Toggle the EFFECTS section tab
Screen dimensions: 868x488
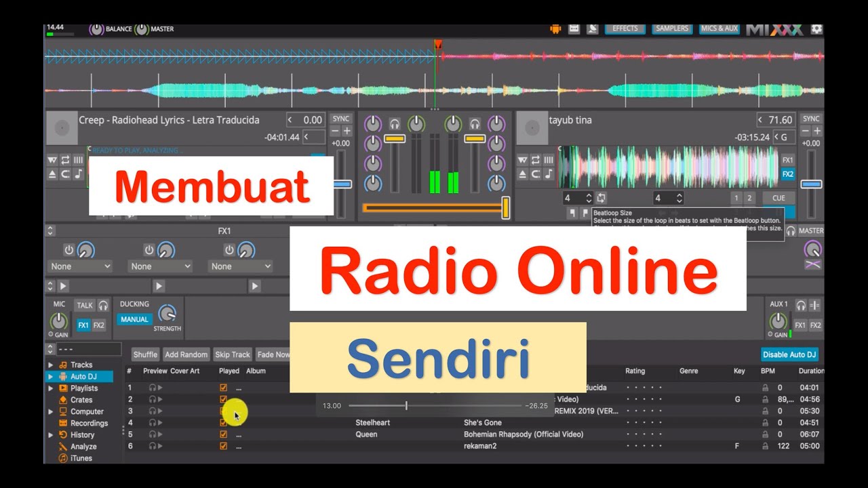coord(625,28)
